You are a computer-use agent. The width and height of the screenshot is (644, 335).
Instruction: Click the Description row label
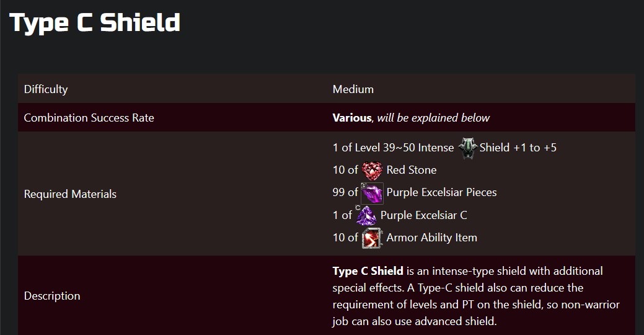(x=52, y=296)
